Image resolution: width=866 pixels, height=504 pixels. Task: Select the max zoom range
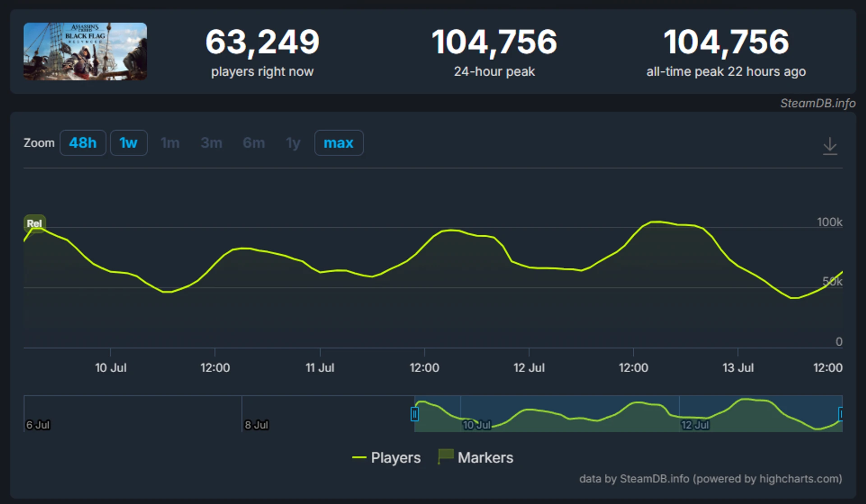(339, 143)
